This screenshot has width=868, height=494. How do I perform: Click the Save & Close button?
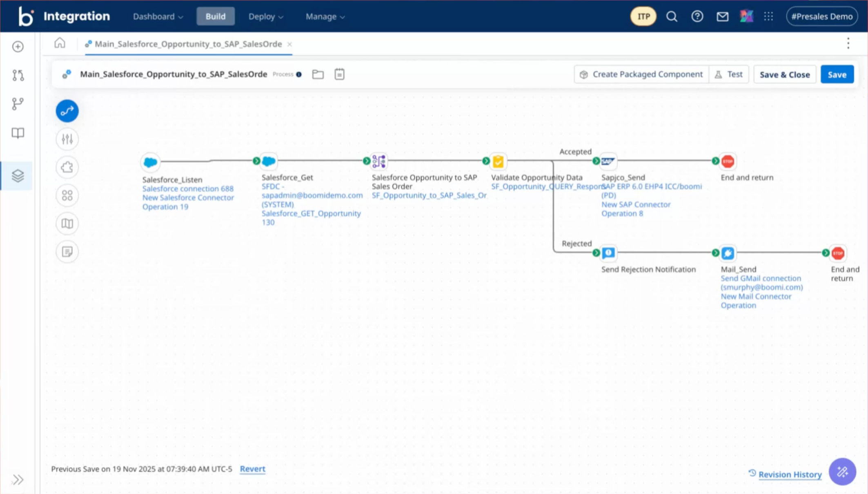point(784,75)
